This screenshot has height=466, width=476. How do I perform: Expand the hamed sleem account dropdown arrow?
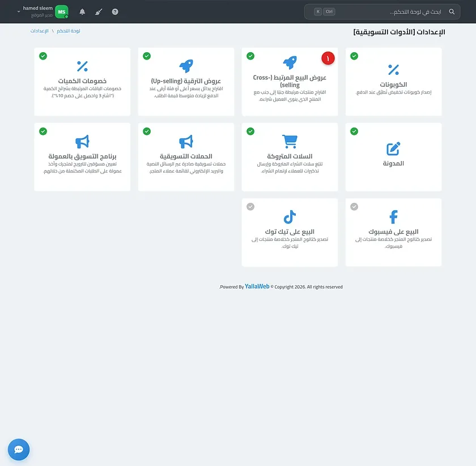(19, 12)
